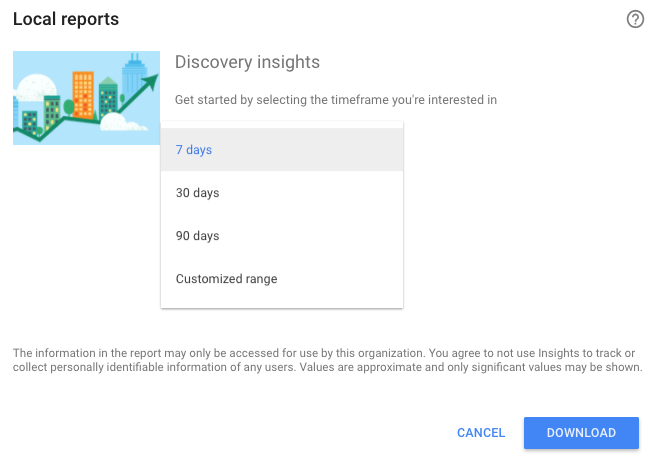The height and width of the screenshot is (463, 662).
Task: Click the Local reports dialog title
Action: [66, 20]
